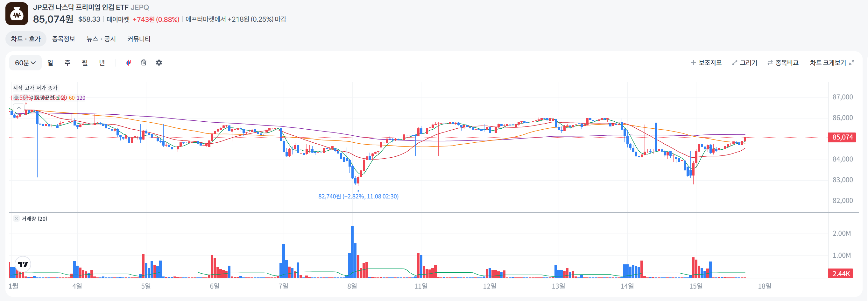868x301 pixels.
Task: Click the 1월 month axis label
Action: (13, 286)
